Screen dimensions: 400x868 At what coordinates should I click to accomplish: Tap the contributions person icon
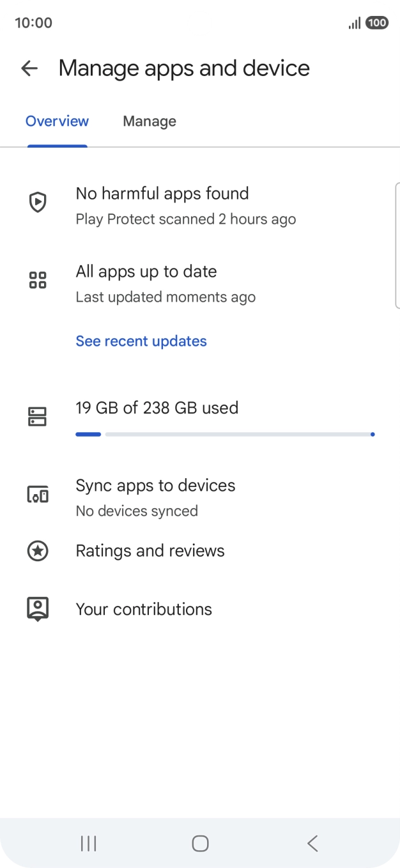38,608
